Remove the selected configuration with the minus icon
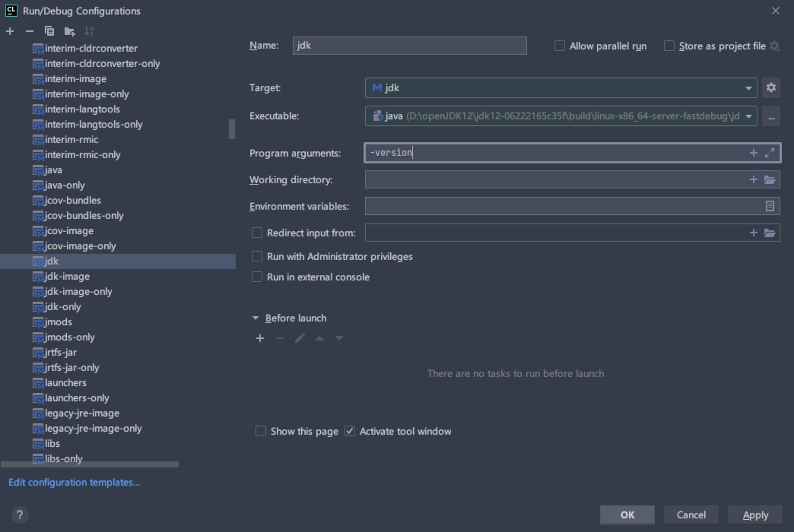This screenshot has width=794, height=532. click(x=29, y=31)
